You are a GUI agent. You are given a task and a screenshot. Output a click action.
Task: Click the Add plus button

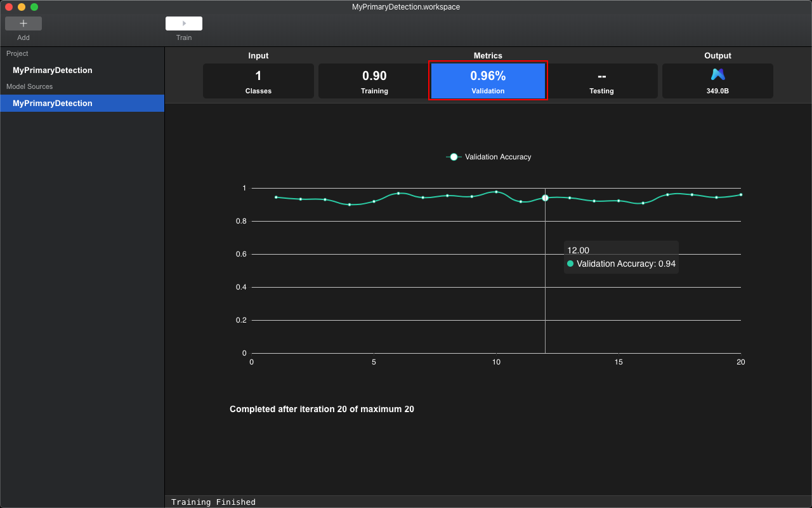[23, 23]
